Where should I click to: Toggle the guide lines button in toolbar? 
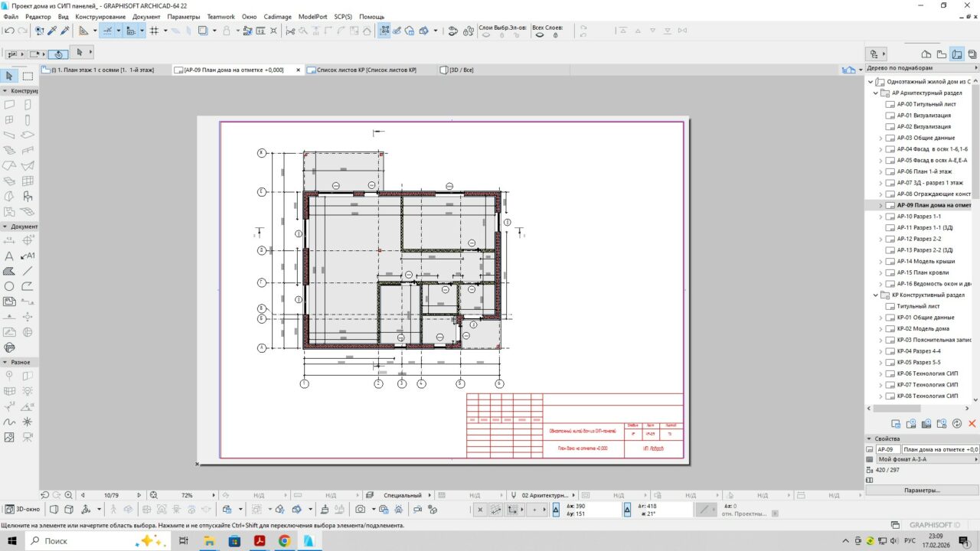tap(107, 31)
